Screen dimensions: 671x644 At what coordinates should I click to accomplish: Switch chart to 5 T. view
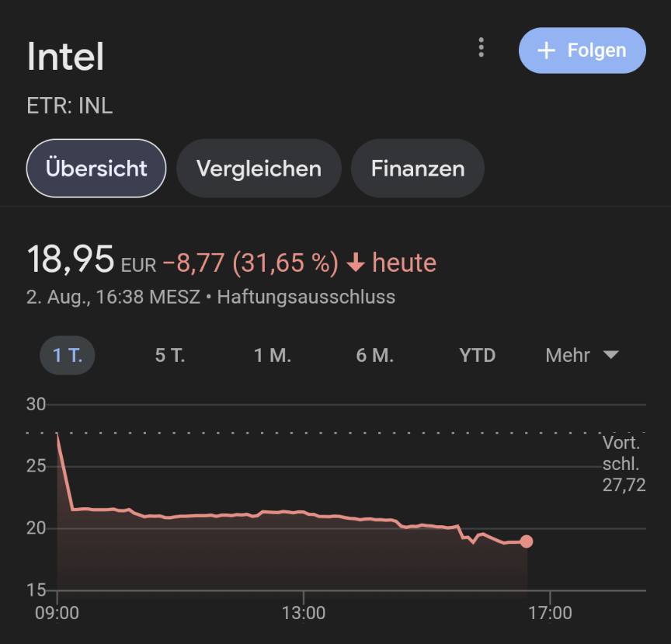click(169, 355)
